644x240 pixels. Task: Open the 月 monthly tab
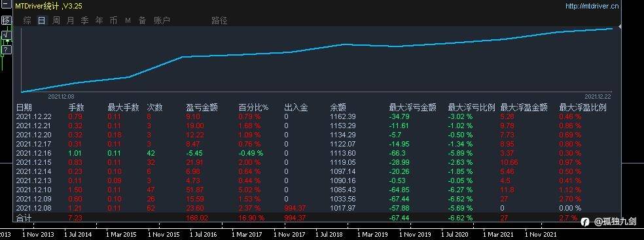point(71,20)
